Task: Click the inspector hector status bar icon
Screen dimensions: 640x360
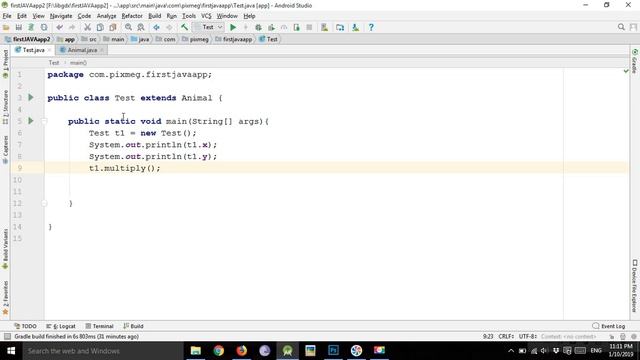Action: tap(623, 336)
